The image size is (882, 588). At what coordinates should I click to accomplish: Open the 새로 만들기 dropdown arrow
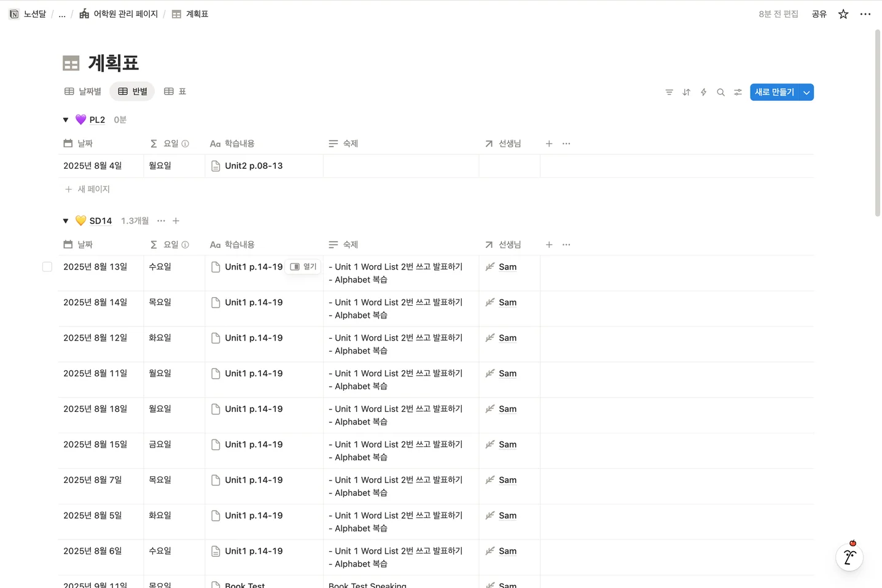(806, 92)
